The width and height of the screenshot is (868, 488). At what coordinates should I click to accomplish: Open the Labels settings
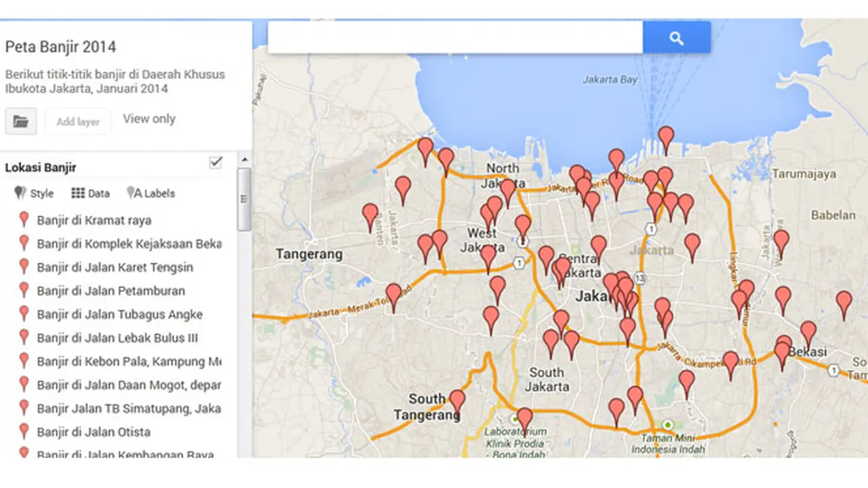coord(151,193)
